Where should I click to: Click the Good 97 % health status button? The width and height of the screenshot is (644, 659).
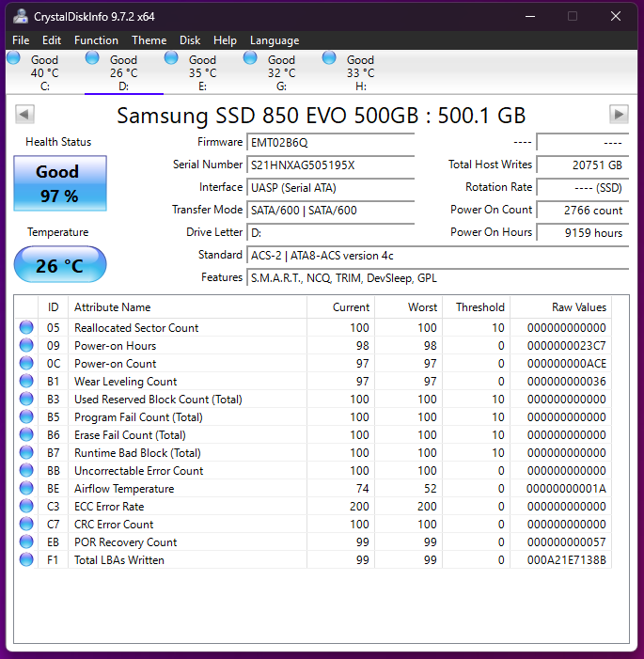[59, 183]
